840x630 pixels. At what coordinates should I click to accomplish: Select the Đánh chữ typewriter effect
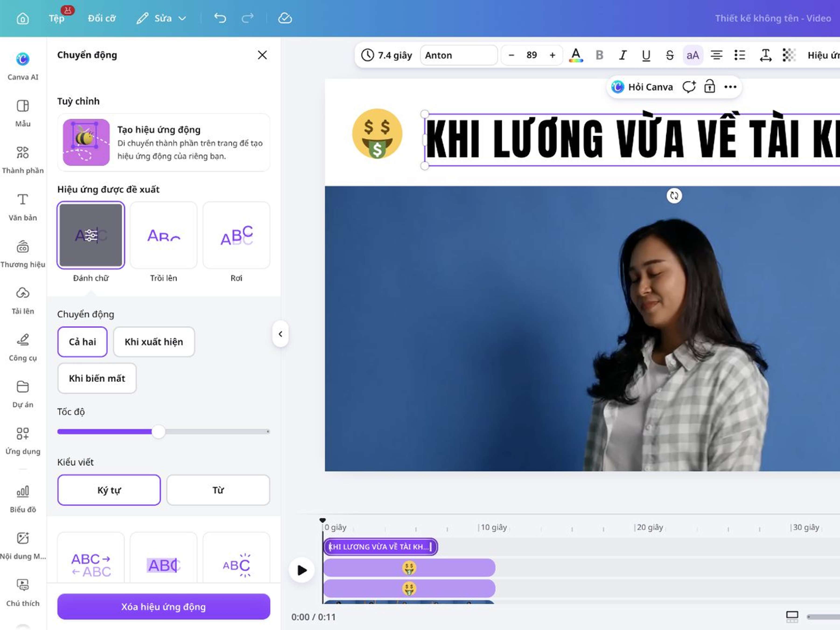[x=91, y=235]
